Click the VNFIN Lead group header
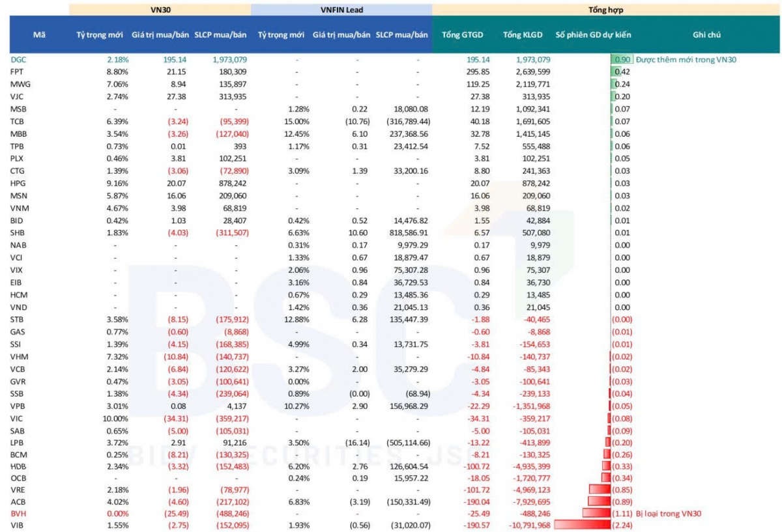 click(341, 10)
